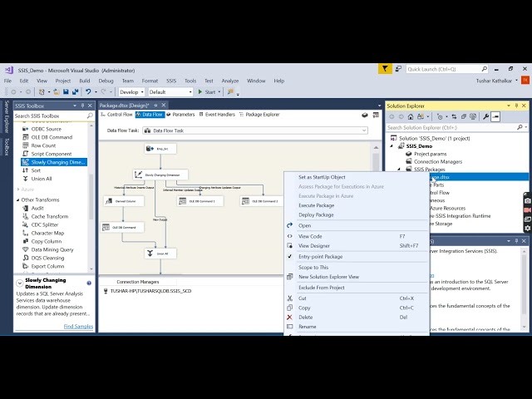Open the Start button dropdown arrow
The image size is (532, 399).
click(219, 92)
